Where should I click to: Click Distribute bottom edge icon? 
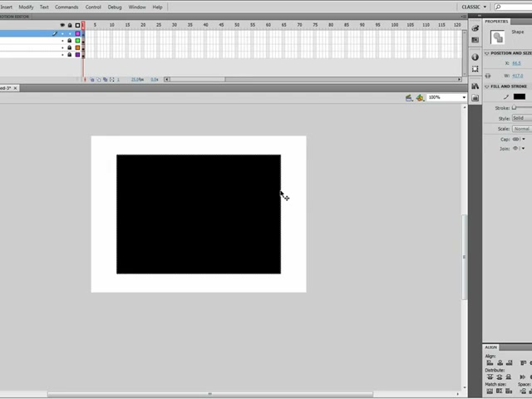[x=509, y=377]
